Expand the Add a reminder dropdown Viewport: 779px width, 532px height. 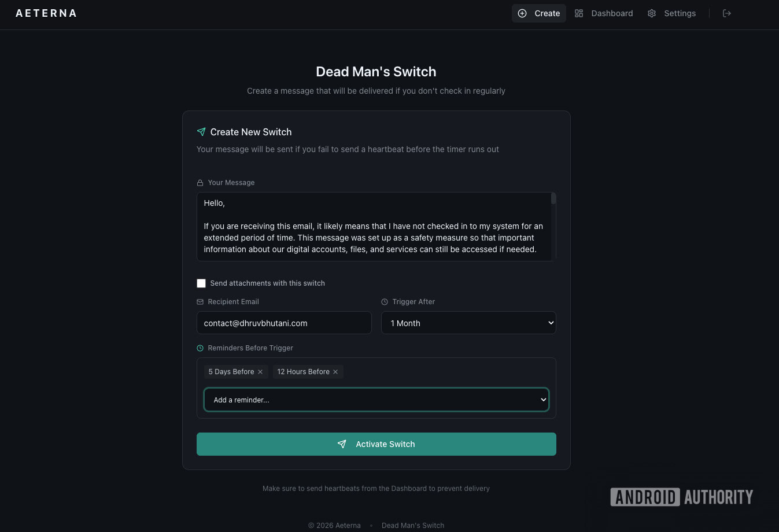tap(376, 400)
